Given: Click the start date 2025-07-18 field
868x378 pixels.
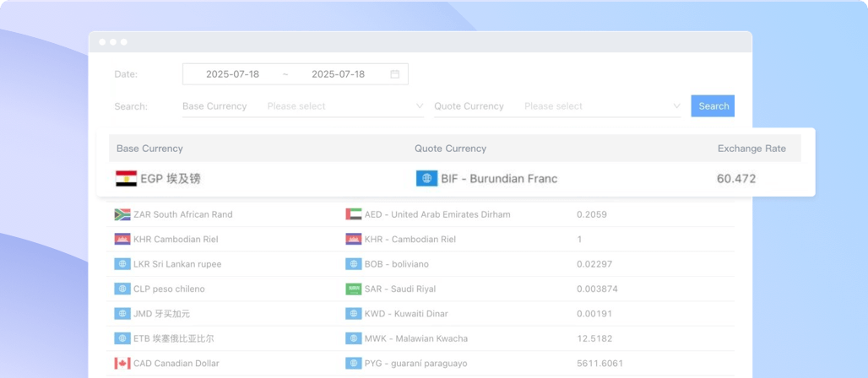Looking at the screenshot, I should (232, 74).
